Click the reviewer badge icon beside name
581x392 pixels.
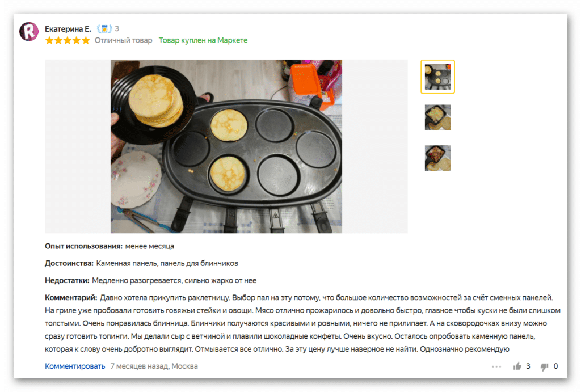coord(104,28)
